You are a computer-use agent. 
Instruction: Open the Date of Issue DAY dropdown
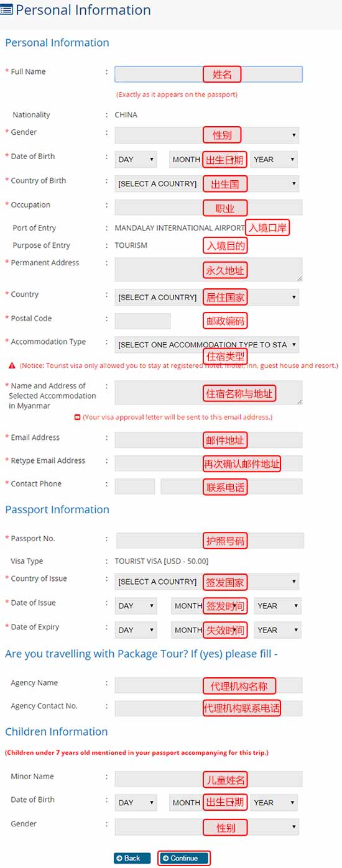tap(136, 606)
